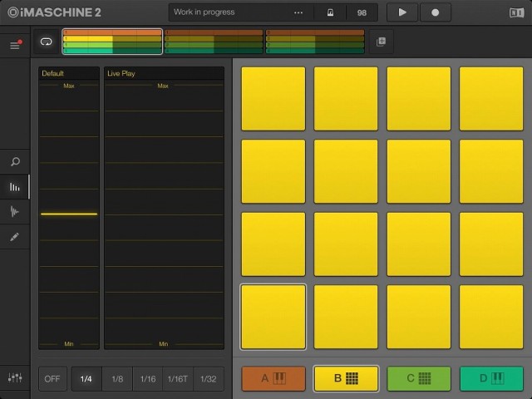This screenshot has width=532, height=399.
Task: Click the iMASCHINE 2 logo
Action: tap(54, 12)
